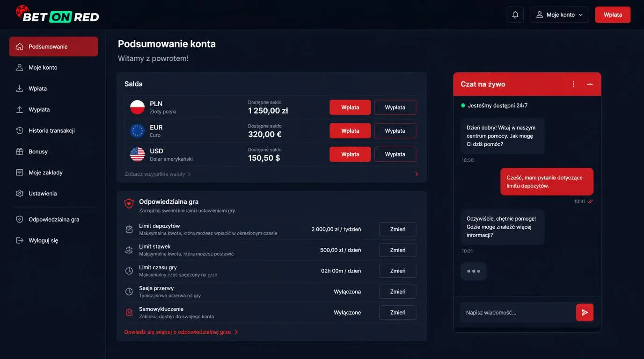Click the Samowykluczenie icon
The width and height of the screenshot is (644, 359).
pos(129,312)
